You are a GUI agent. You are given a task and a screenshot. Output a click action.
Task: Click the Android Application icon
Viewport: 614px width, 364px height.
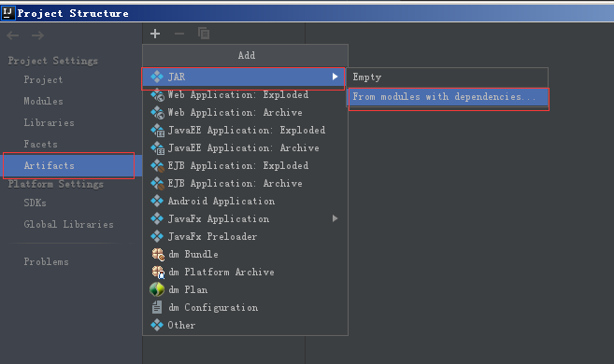(x=157, y=201)
